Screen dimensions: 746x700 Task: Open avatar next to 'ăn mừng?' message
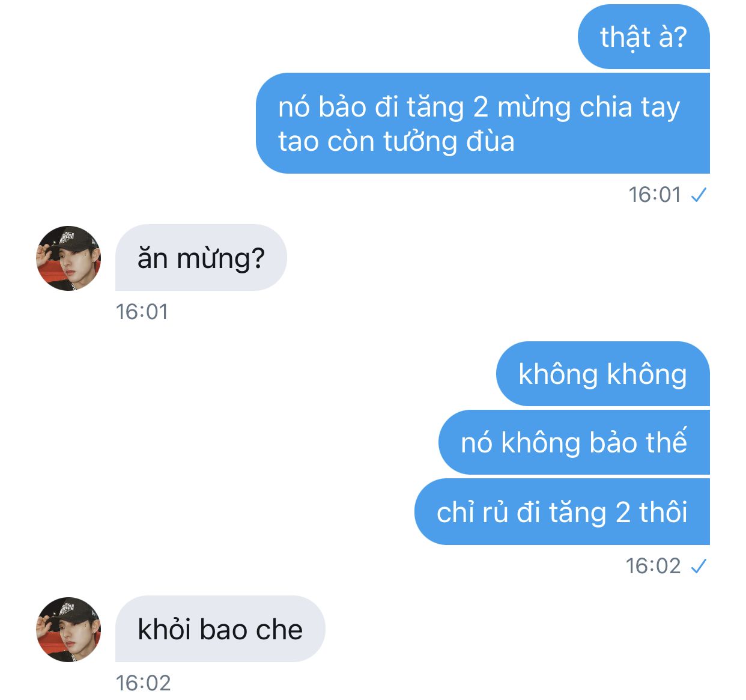69,258
